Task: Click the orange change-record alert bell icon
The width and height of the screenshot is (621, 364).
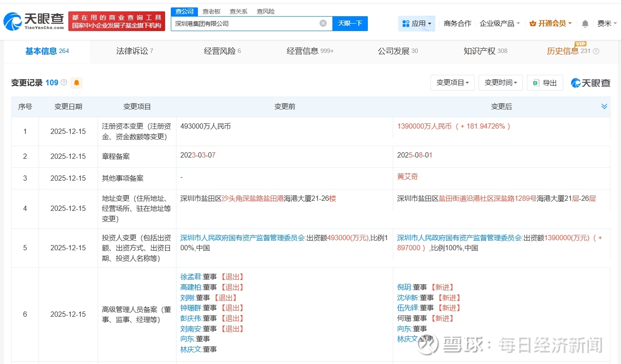Action: [x=77, y=83]
